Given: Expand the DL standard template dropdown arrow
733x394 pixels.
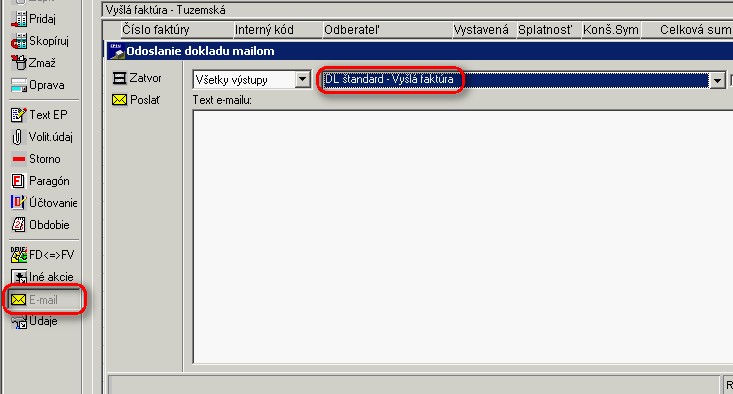Looking at the screenshot, I should pos(717,80).
